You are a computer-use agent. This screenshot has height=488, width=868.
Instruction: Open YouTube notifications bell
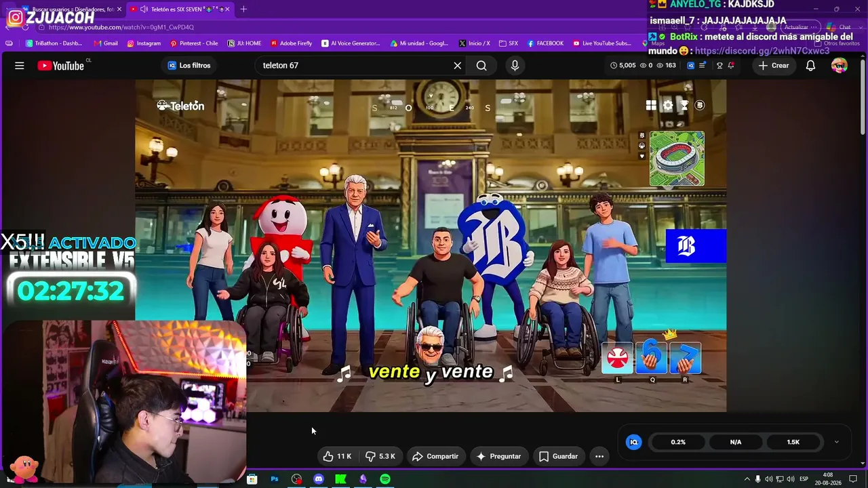[810, 66]
